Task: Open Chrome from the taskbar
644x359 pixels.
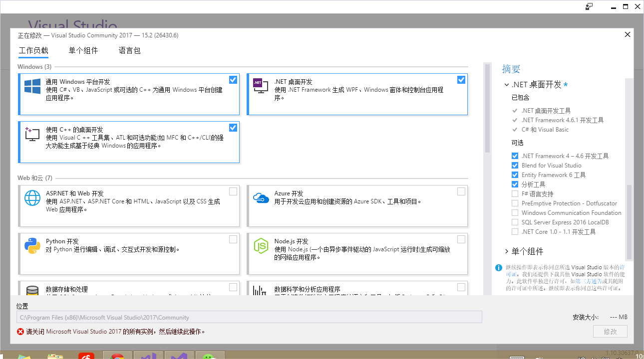Action: coord(117,356)
